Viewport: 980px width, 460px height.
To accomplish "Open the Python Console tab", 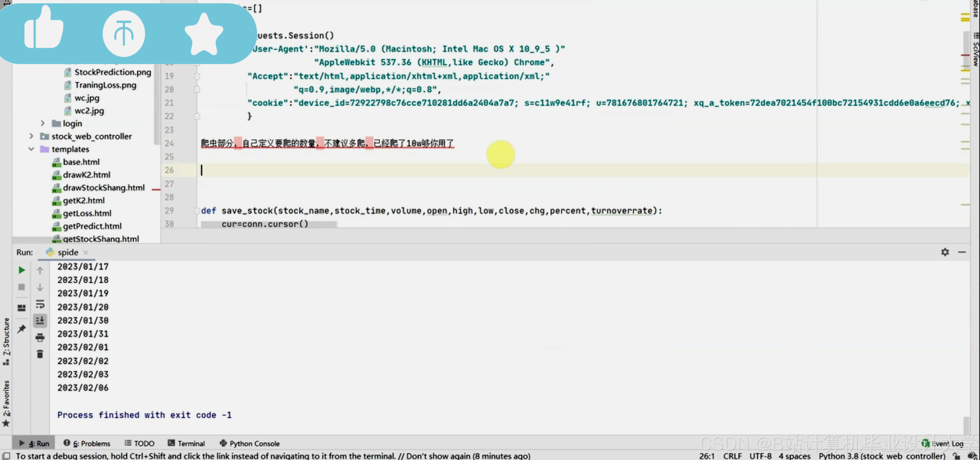I will point(249,443).
